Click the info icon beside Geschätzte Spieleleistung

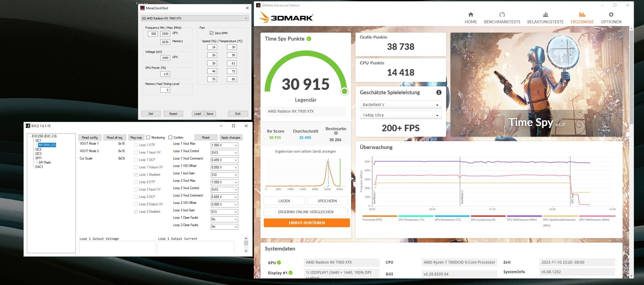coord(439,92)
